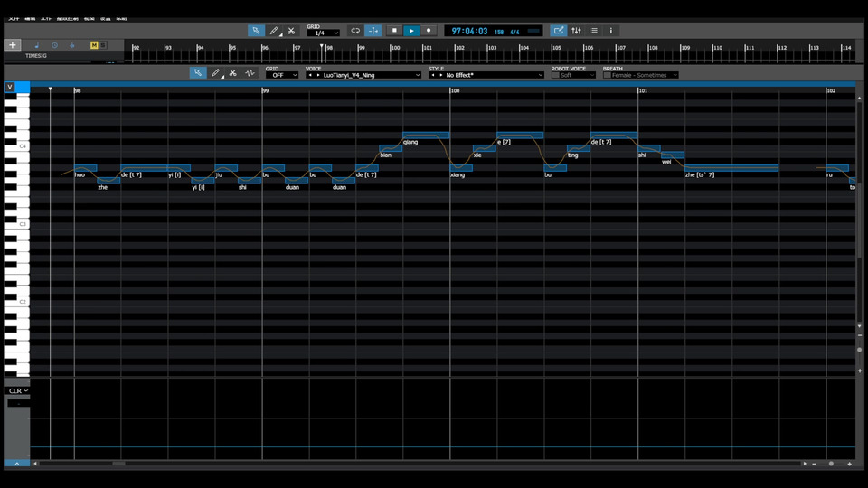This screenshot has height=488, width=868.
Task: Add a new track with plus button
Action: click(x=12, y=45)
